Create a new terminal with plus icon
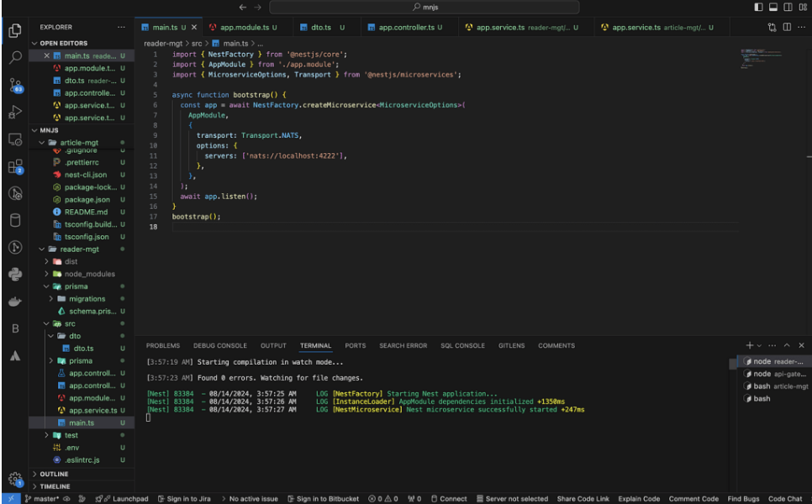The image size is (812, 504). pos(749,345)
